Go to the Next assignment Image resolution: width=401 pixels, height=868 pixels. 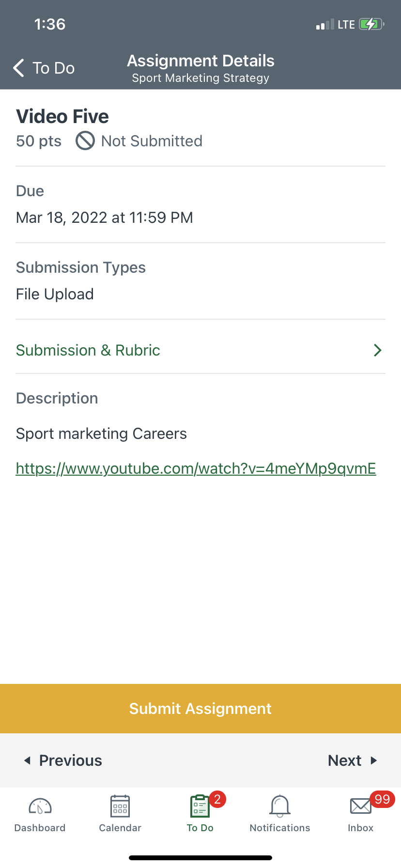[x=352, y=760]
